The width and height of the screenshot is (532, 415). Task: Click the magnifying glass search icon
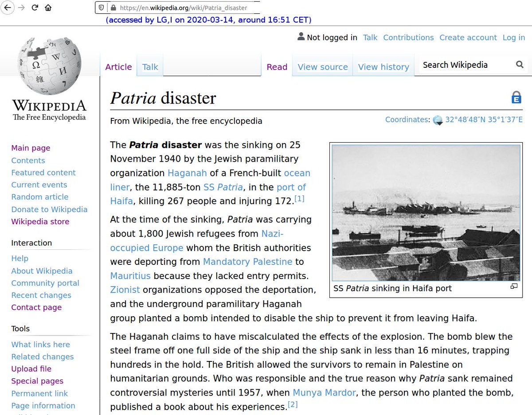(520, 65)
